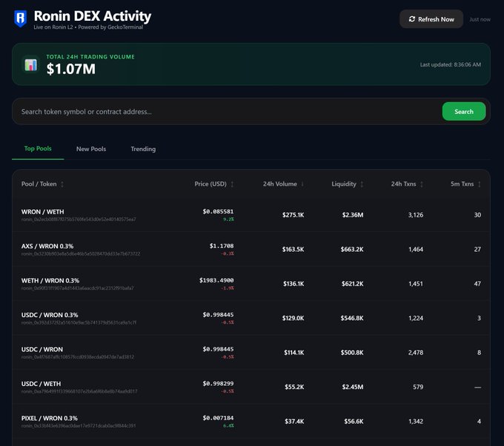
Task: Sort by Liquidity column arrows
Action: pyautogui.click(x=362, y=184)
